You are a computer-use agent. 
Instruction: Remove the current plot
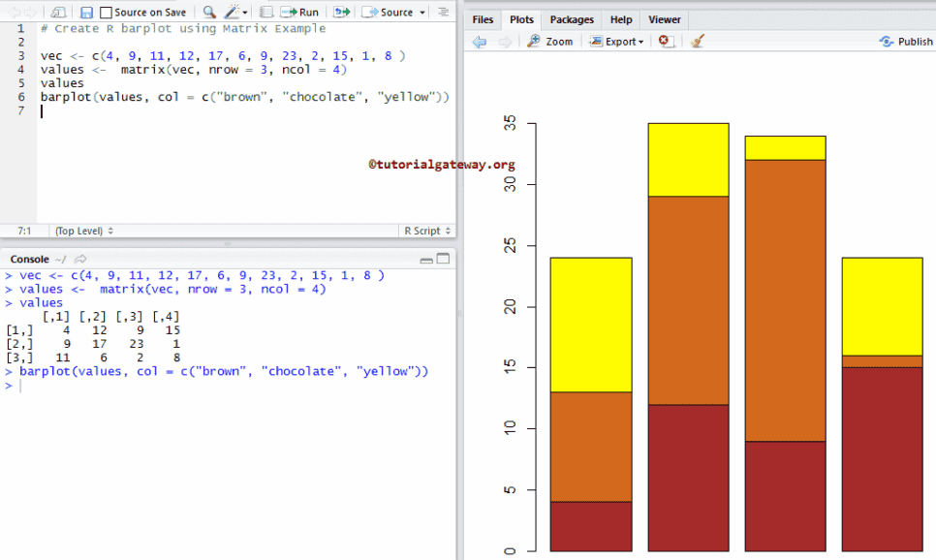(x=665, y=42)
